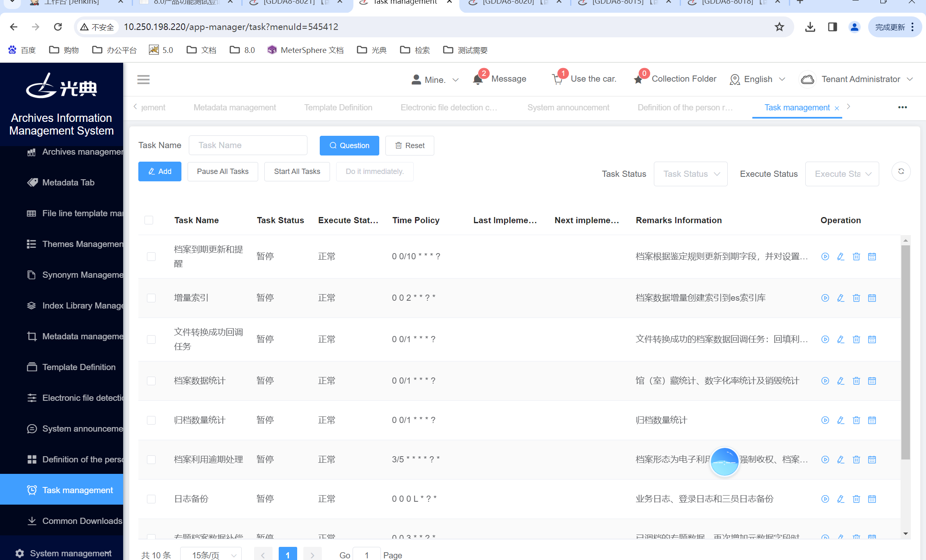Switch to Metadata management tab
This screenshot has height=560, width=926.
point(234,107)
